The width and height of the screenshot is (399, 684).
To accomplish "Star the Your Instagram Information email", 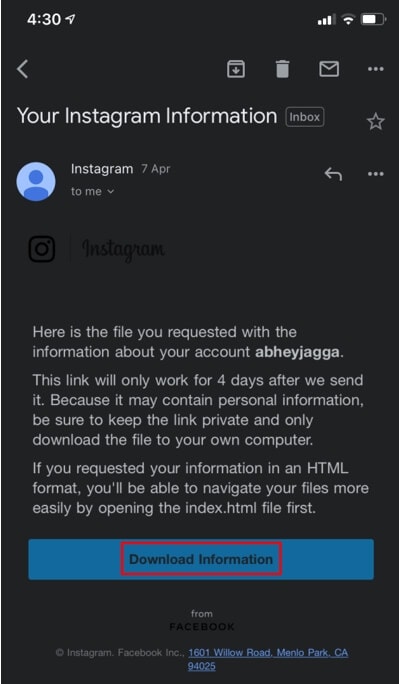I will point(375,122).
